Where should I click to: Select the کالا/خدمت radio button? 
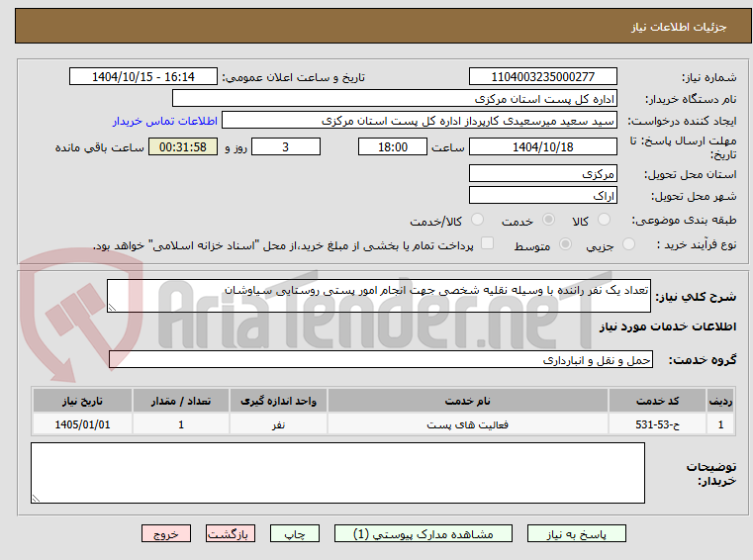[477, 220]
